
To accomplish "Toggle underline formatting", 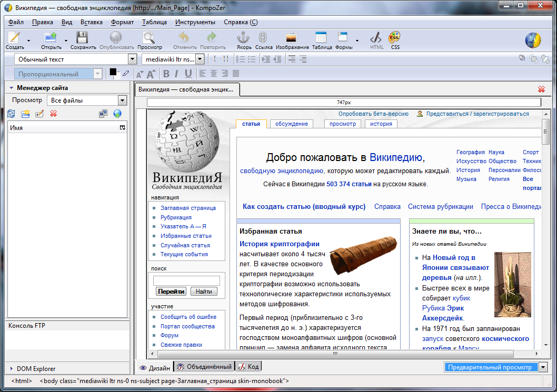I will pyautogui.click(x=188, y=74).
